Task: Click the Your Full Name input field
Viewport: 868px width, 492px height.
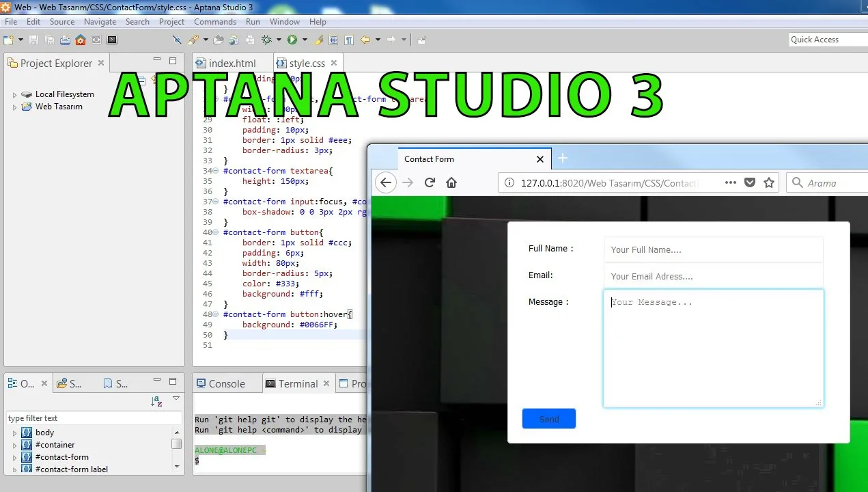Action: [714, 249]
